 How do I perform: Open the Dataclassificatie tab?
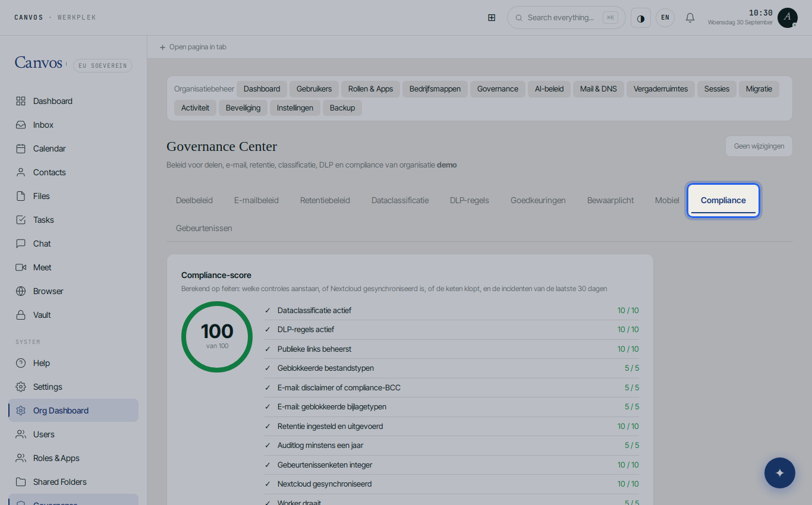point(400,201)
